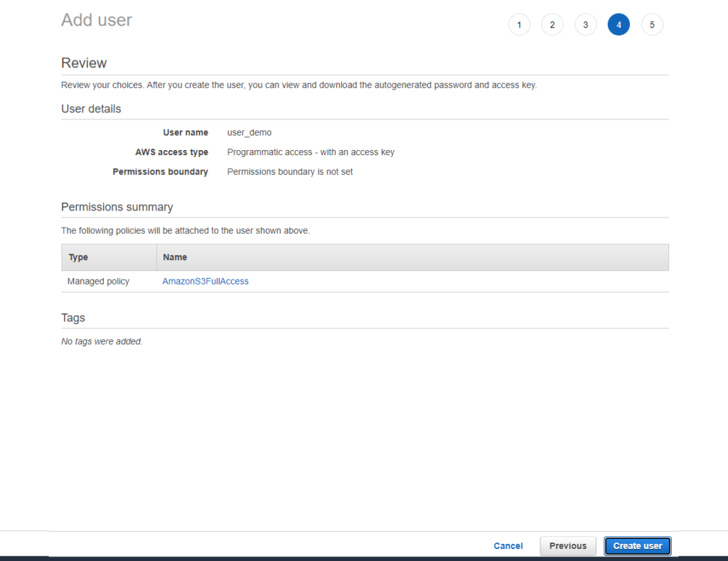Viewport: 728px width, 561px height.
Task: Click the Type column header
Action: (78, 257)
